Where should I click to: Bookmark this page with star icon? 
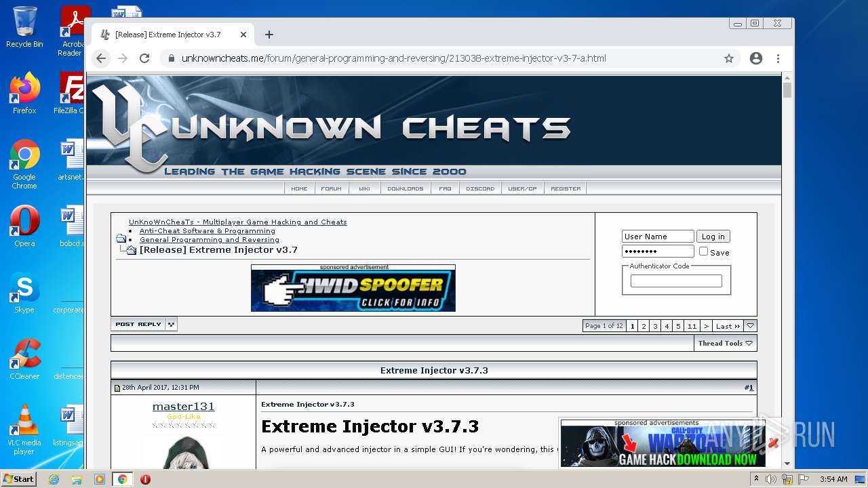pyautogui.click(x=729, y=58)
